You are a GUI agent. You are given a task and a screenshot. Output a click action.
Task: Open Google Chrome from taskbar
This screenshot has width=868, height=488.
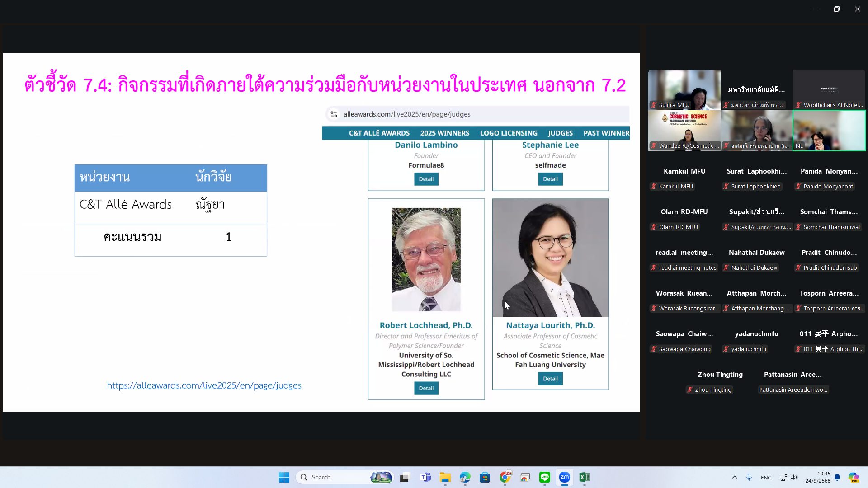[x=505, y=477]
